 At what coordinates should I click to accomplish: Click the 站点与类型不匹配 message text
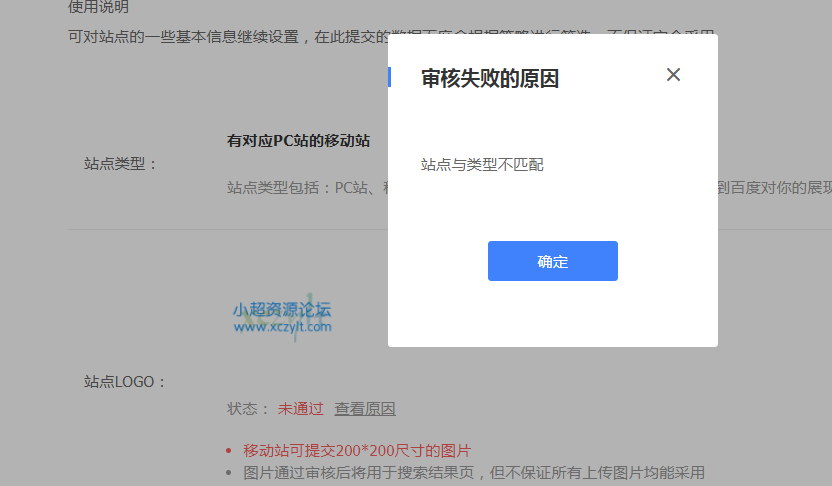tap(482, 164)
